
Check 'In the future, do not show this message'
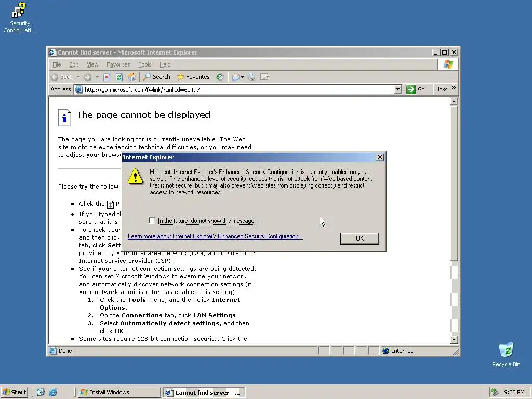[x=152, y=220]
